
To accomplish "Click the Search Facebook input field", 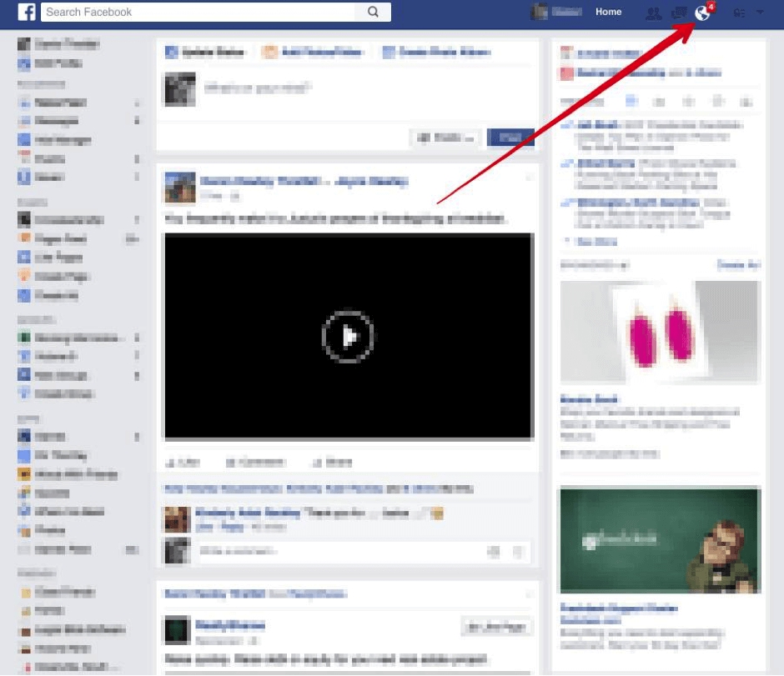I will [200, 12].
